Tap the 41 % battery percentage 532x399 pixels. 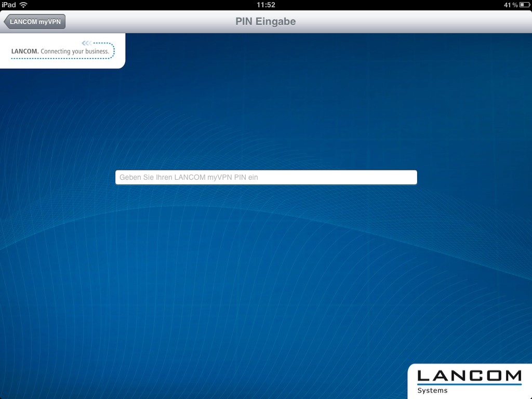[510, 5]
